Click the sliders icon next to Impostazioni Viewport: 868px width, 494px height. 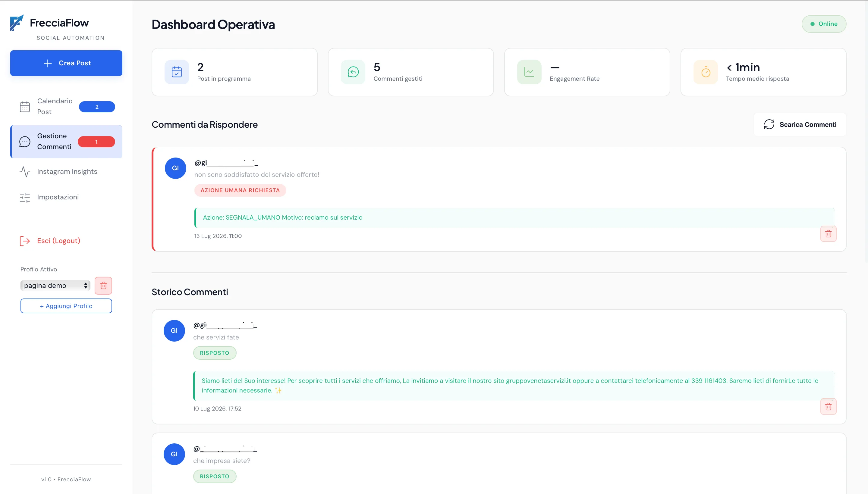[x=25, y=198]
